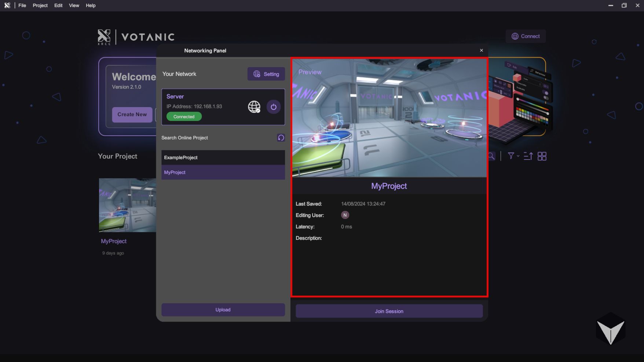This screenshot has width=644, height=362.
Task: Select MyProject in the online list
Action: (223, 172)
